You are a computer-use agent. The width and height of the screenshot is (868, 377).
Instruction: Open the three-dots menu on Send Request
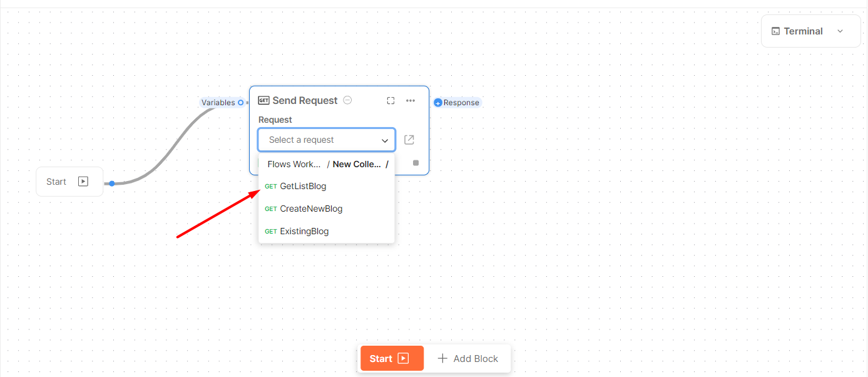pyautogui.click(x=411, y=100)
